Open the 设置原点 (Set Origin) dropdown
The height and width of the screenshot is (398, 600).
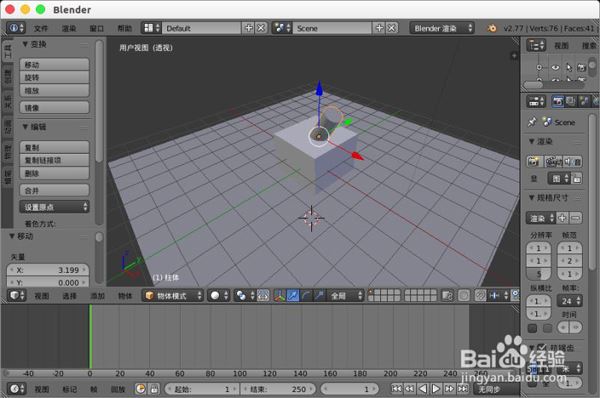54,207
